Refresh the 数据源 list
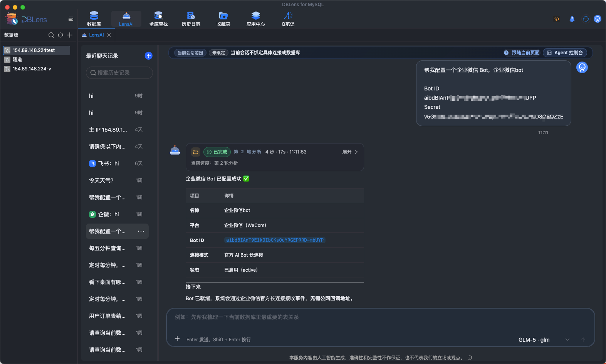 pos(60,35)
